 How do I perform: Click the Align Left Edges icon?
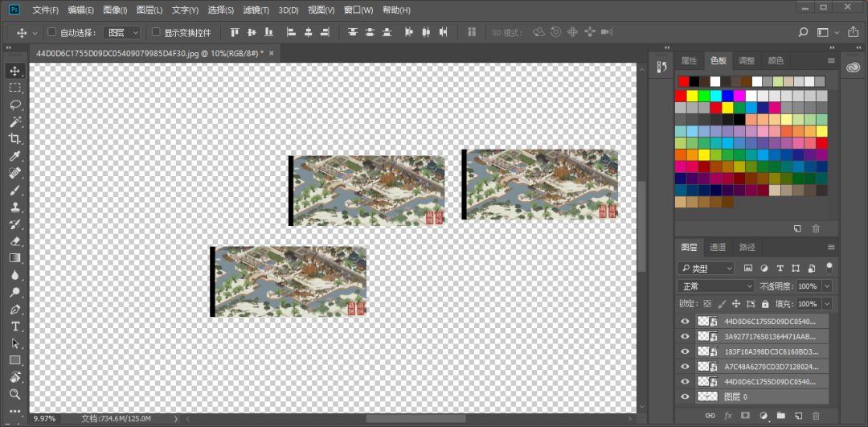click(x=291, y=33)
